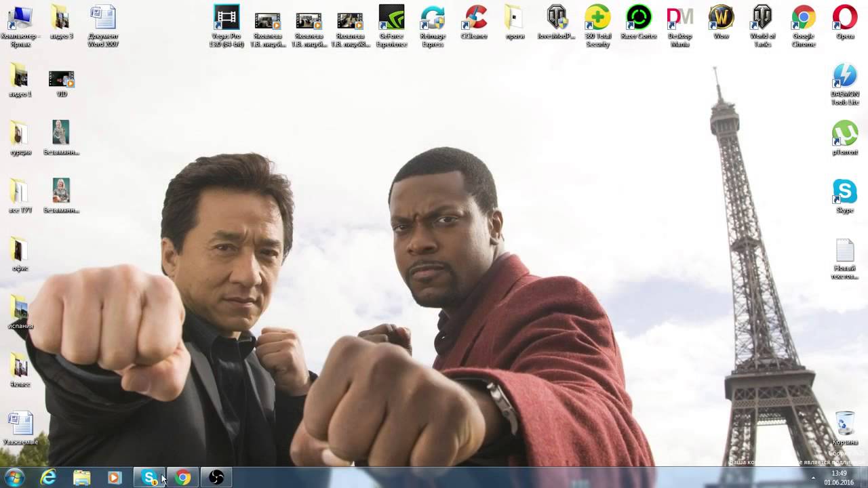Image resolution: width=868 pixels, height=488 pixels.
Task: Select the Desktop Mania shortcut
Action: coord(680,26)
